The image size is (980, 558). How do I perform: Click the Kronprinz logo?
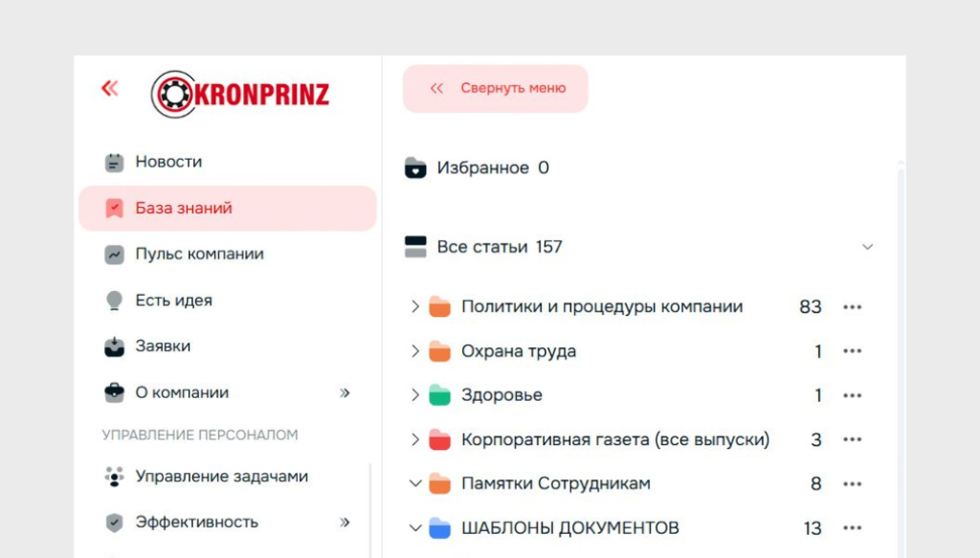(x=240, y=95)
